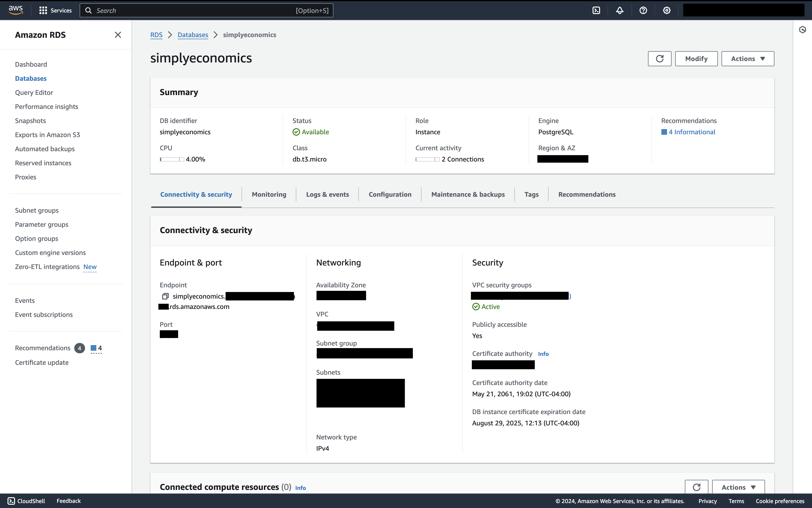Open the notifications bell
Image resolution: width=812 pixels, height=508 pixels.
pos(620,10)
